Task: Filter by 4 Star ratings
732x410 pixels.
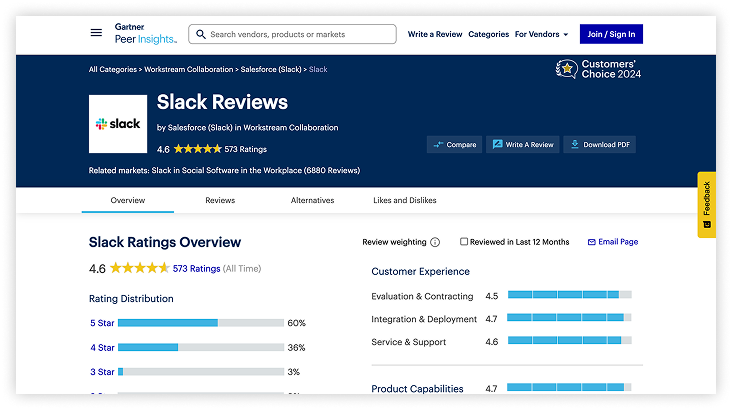Action: (x=102, y=347)
